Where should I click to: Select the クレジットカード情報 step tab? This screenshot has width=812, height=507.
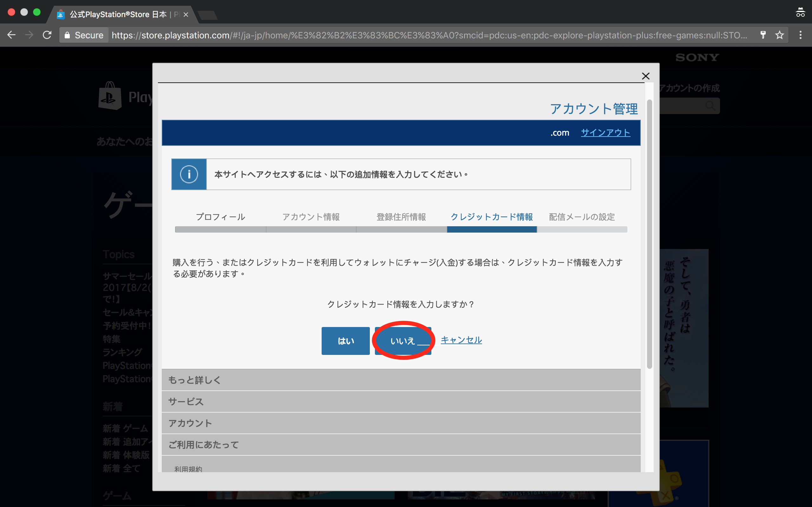[492, 217]
